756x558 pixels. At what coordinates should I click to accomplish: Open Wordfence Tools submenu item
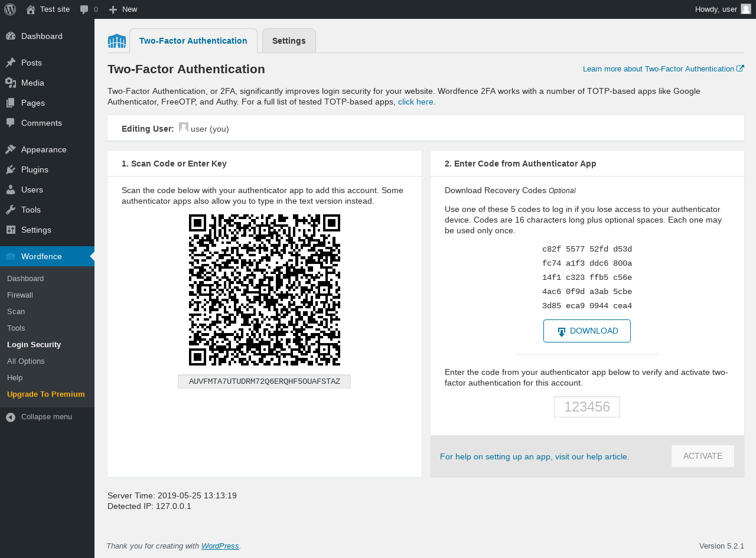(x=16, y=328)
